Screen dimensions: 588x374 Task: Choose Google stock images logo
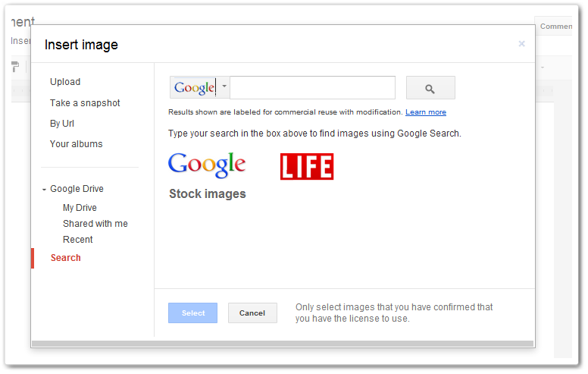click(x=207, y=165)
